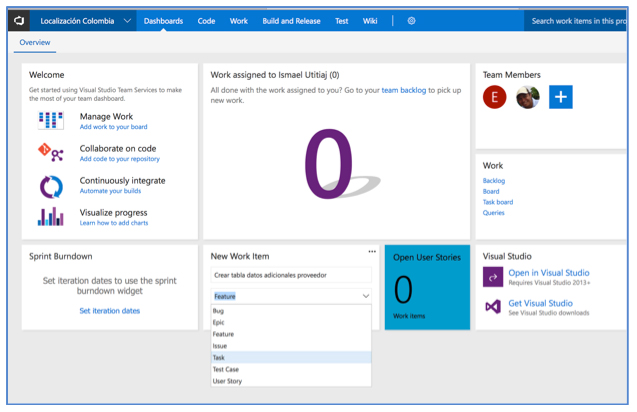The image size is (637, 412).
Task: Open the Backlog link in Work widget
Action: [494, 180]
